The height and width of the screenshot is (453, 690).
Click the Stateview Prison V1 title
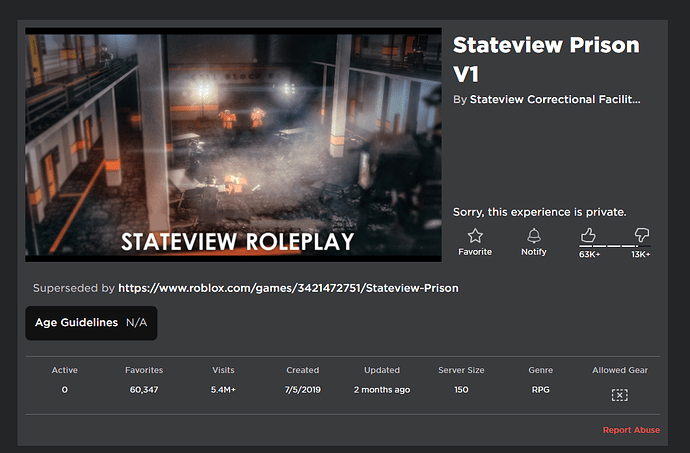pos(546,59)
